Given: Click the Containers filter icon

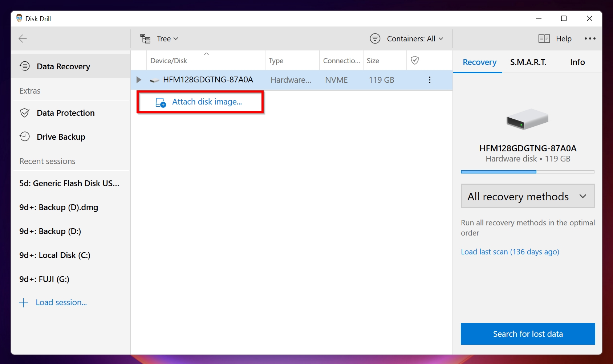Looking at the screenshot, I should tap(375, 38).
